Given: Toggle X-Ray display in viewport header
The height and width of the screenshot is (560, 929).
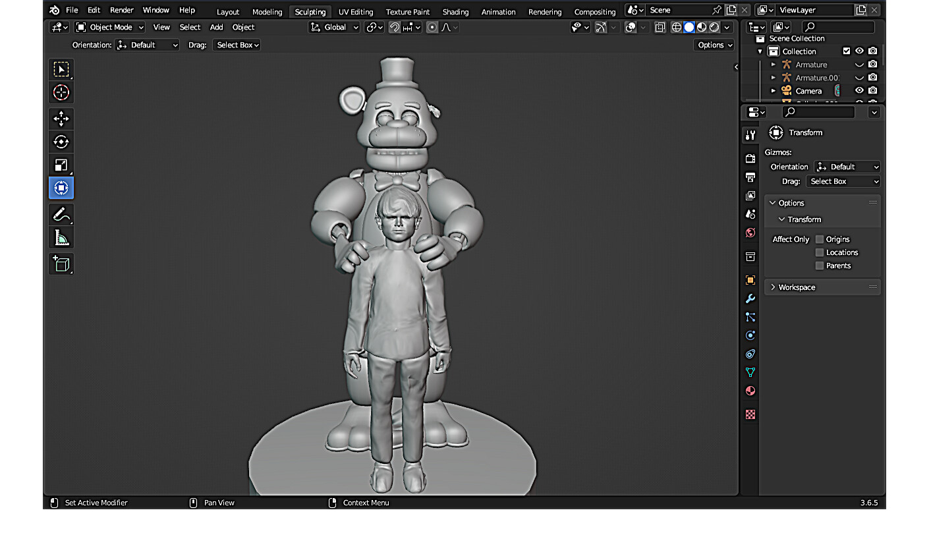Looking at the screenshot, I should point(660,27).
